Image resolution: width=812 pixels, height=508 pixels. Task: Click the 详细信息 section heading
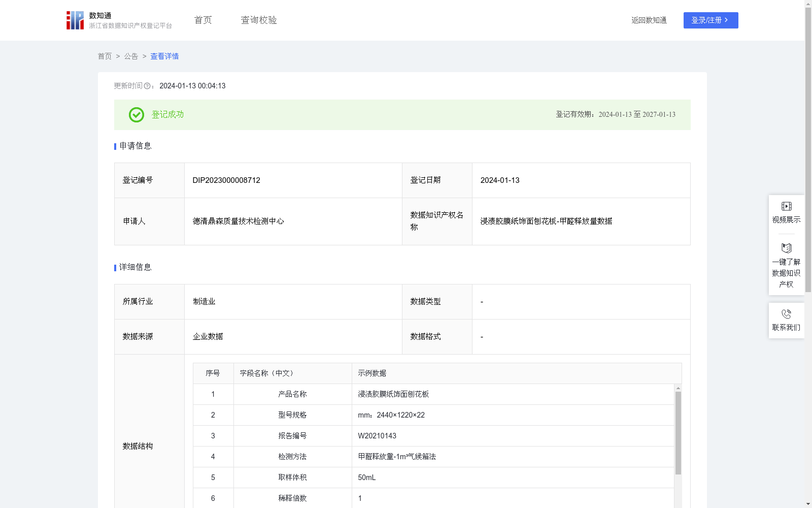coord(136,268)
